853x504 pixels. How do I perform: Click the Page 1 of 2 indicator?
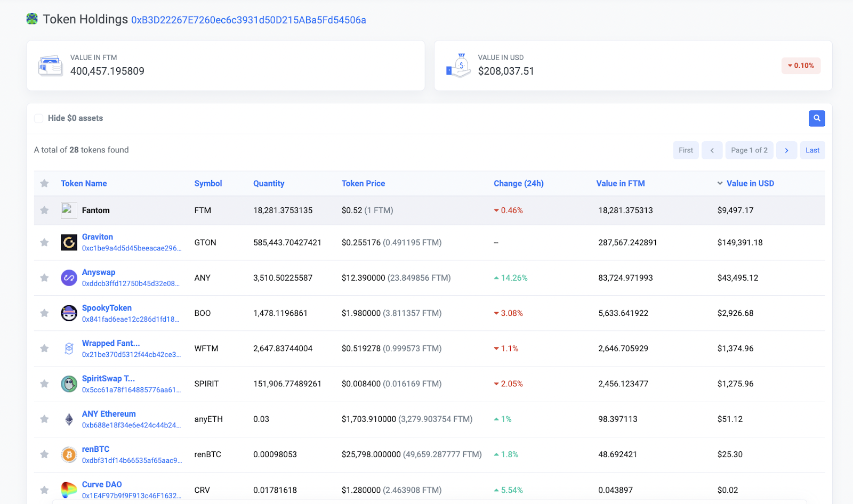pos(750,150)
